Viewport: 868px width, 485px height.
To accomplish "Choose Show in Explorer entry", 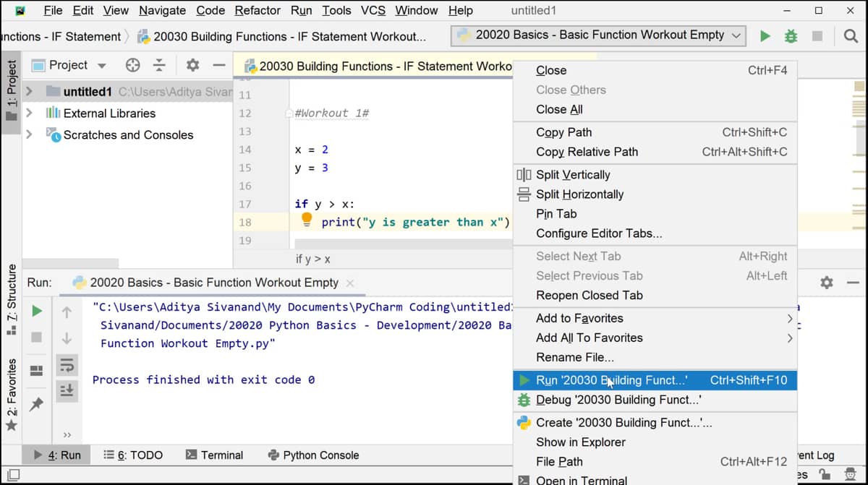I will (x=655, y=442).
